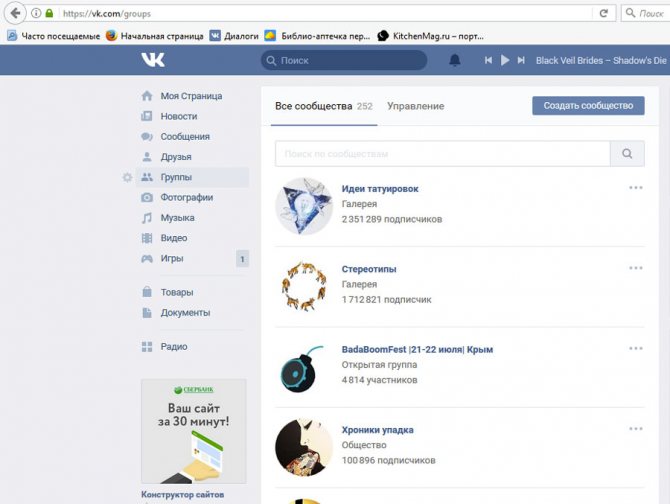Click the VK logo in header
670x504 pixels.
(153, 60)
